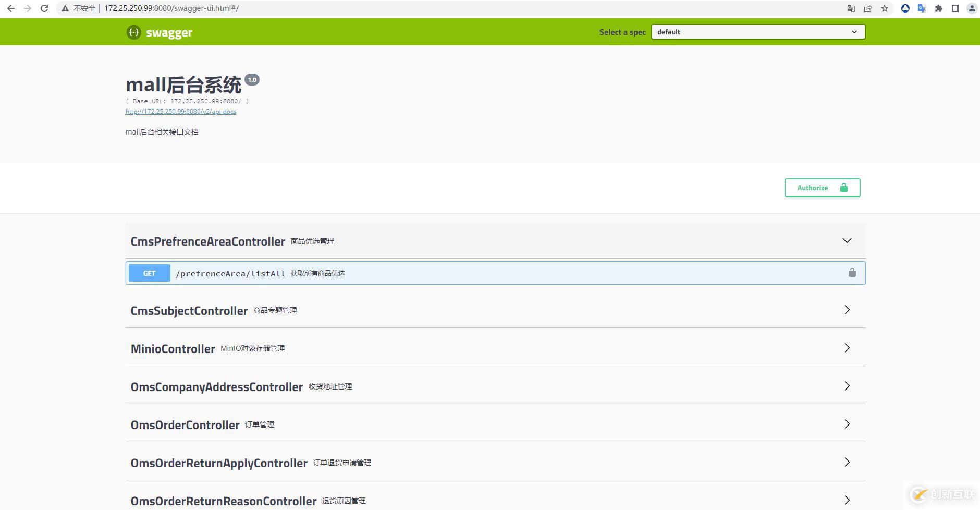Click the swagger wordmark text
Image resolution: width=980 pixels, height=510 pixels.
coord(169,33)
